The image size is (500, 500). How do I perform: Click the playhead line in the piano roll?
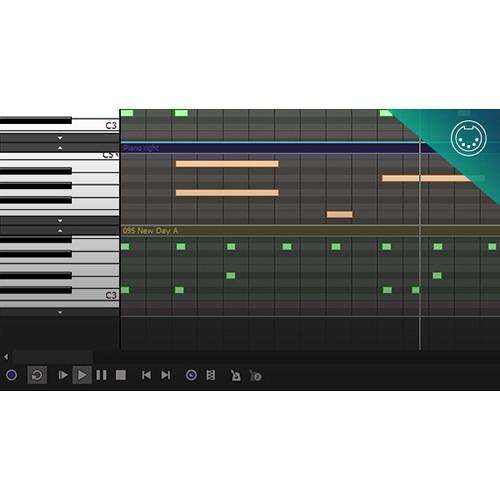(x=420, y=260)
